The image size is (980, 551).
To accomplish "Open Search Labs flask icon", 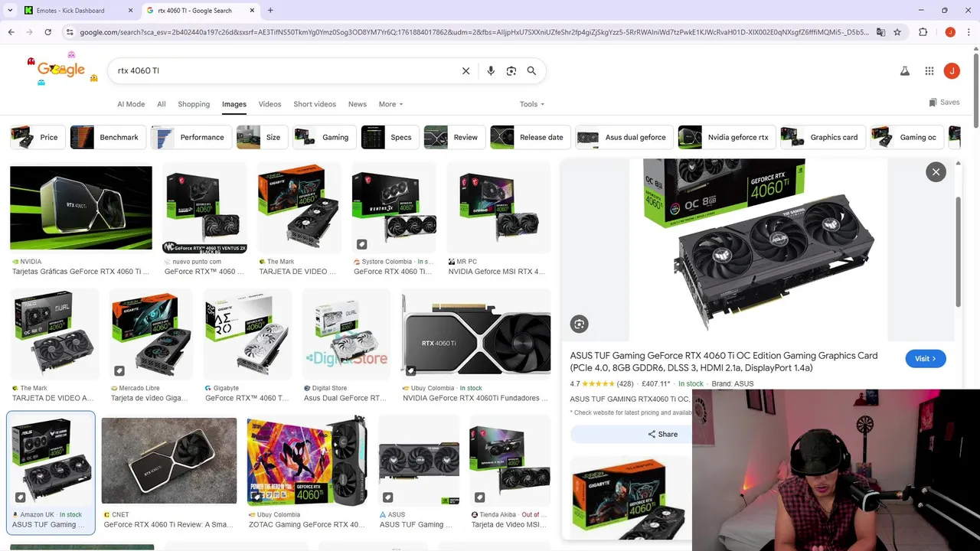I will [x=904, y=70].
